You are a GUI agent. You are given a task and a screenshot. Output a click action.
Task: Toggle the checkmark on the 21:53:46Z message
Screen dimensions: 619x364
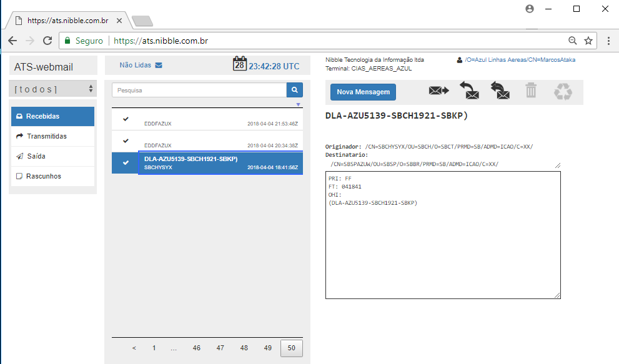click(126, 119)
